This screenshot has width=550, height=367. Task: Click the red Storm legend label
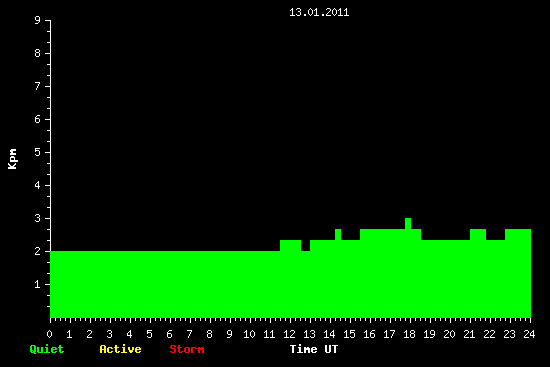187,349
